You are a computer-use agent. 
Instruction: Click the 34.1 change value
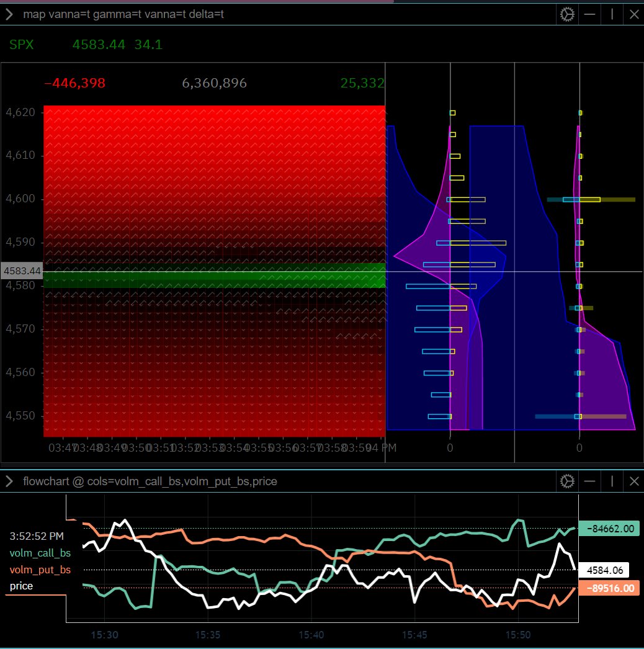click(148, 45)
